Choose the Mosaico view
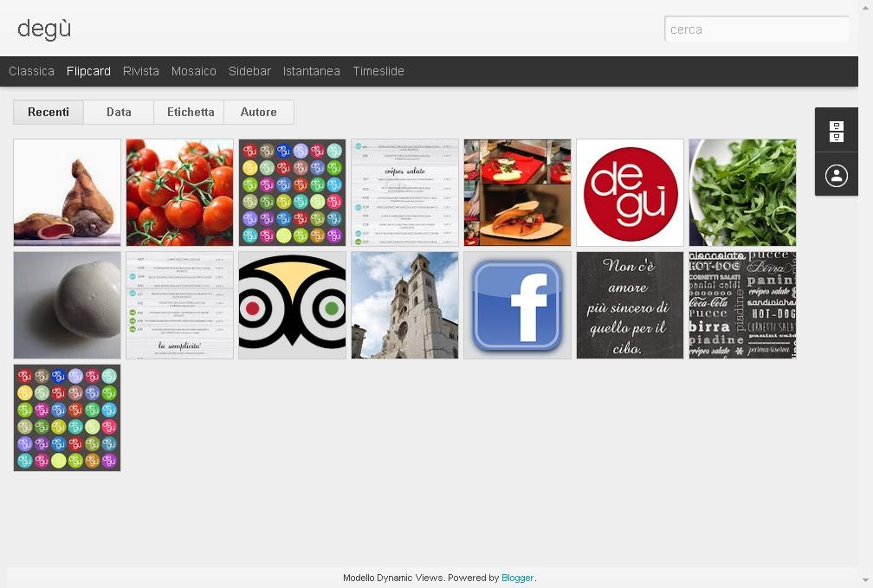Viewport: 873px width, 588px height. point(194,71)
